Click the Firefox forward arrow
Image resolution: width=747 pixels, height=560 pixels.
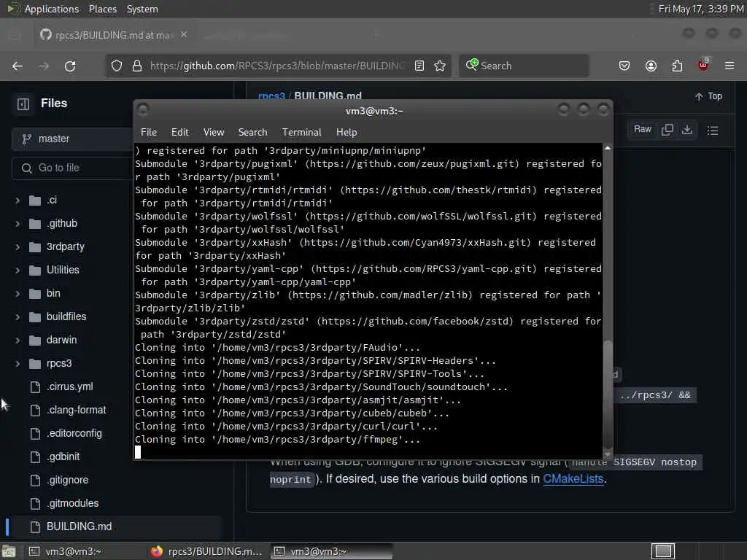(44, 66)
